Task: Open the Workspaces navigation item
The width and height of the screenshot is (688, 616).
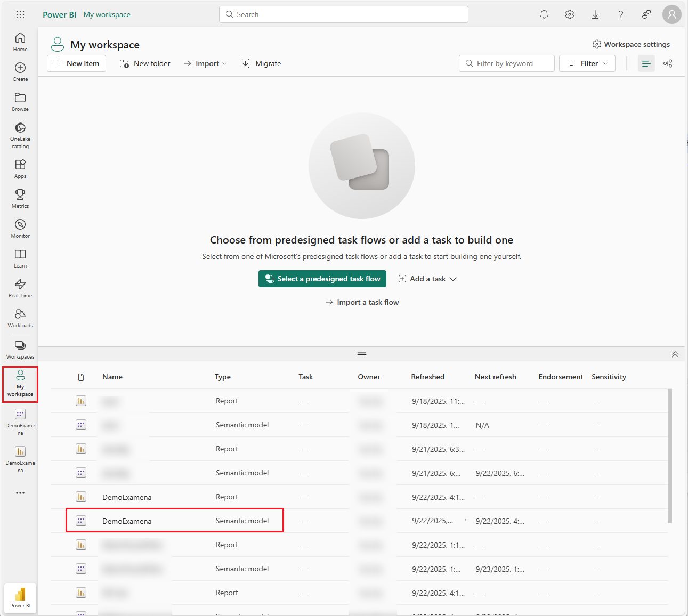Action: point(20,349)
